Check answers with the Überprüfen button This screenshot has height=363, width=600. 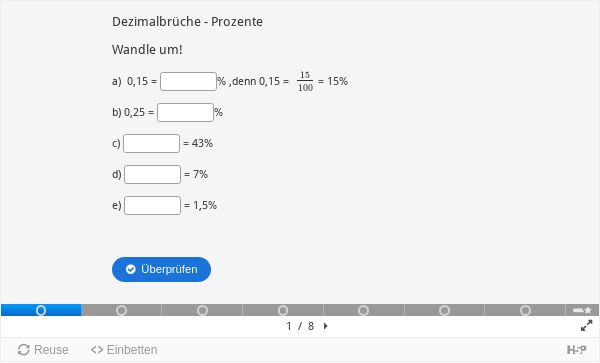click(x=161, y=269)
